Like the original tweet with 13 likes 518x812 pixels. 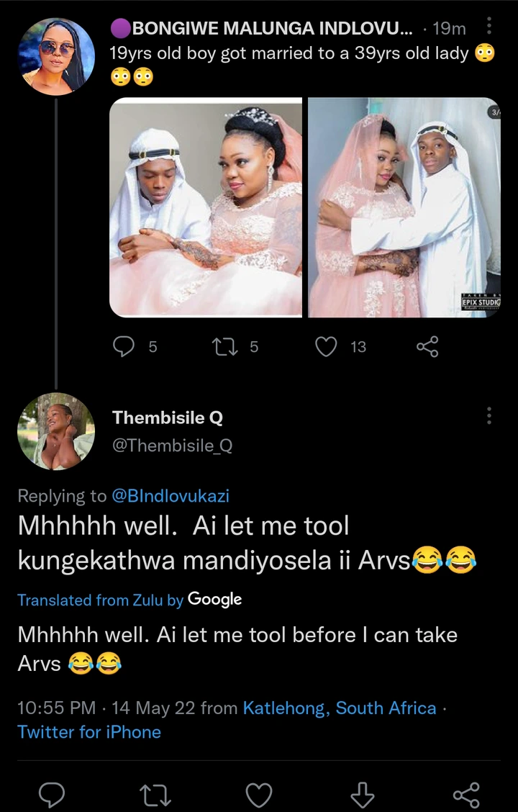pyautogui.click(x=327, y=347)
